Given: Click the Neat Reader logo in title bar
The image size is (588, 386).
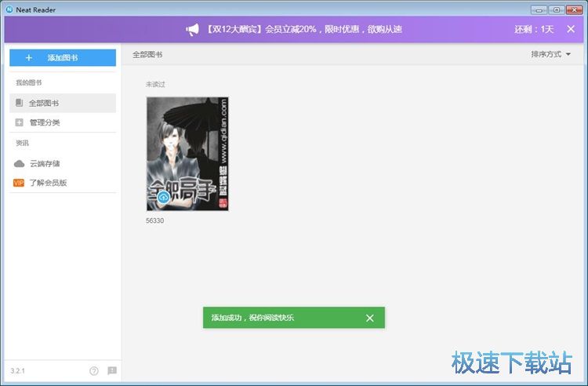Looking at the screenshot, I should coord(9,9).
